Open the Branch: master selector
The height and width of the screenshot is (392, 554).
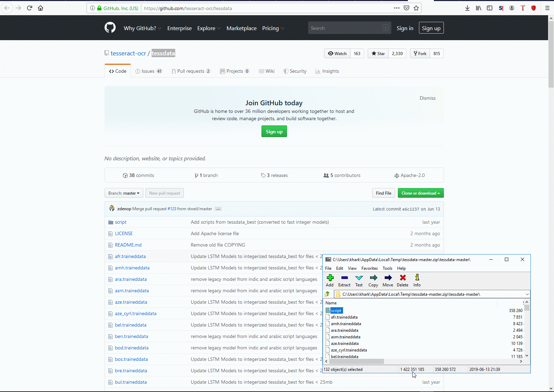(124, 193)
